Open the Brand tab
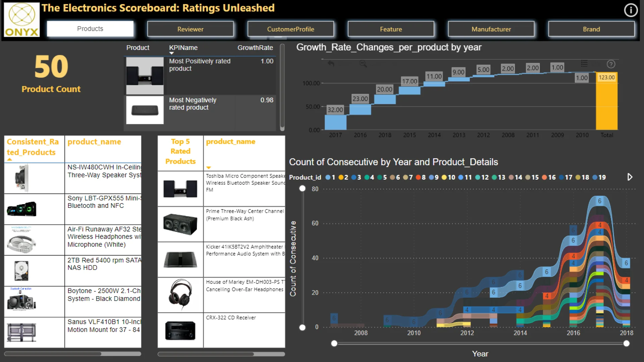The width and height of the screenshot is (644, 362). (x=591, y=29)
